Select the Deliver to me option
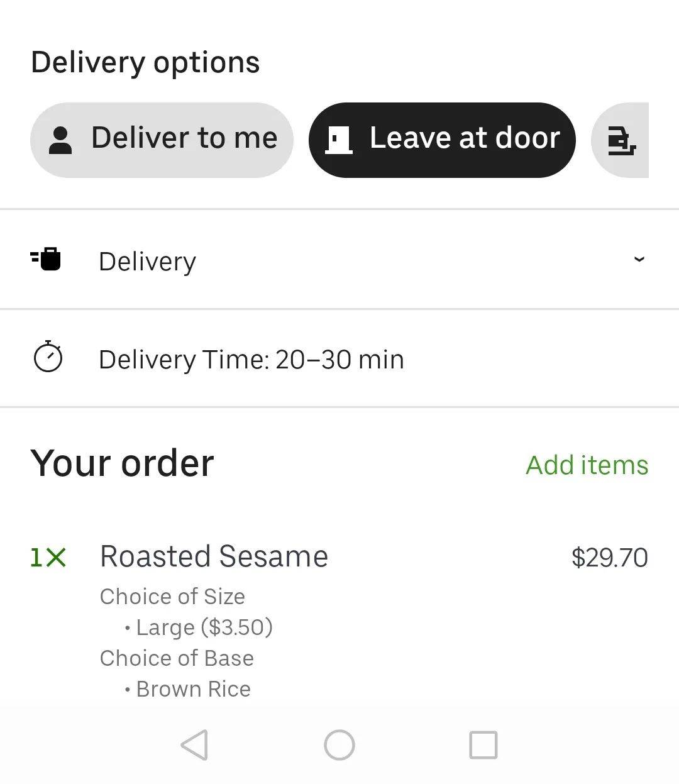The height and width of the screenshot is (784, 679). (x=162, y=140)
